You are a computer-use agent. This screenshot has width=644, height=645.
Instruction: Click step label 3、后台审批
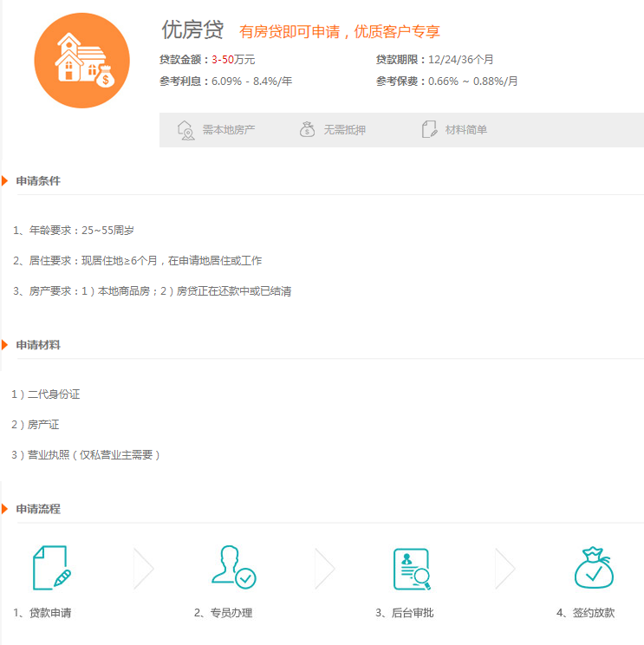tap(405, 613)
